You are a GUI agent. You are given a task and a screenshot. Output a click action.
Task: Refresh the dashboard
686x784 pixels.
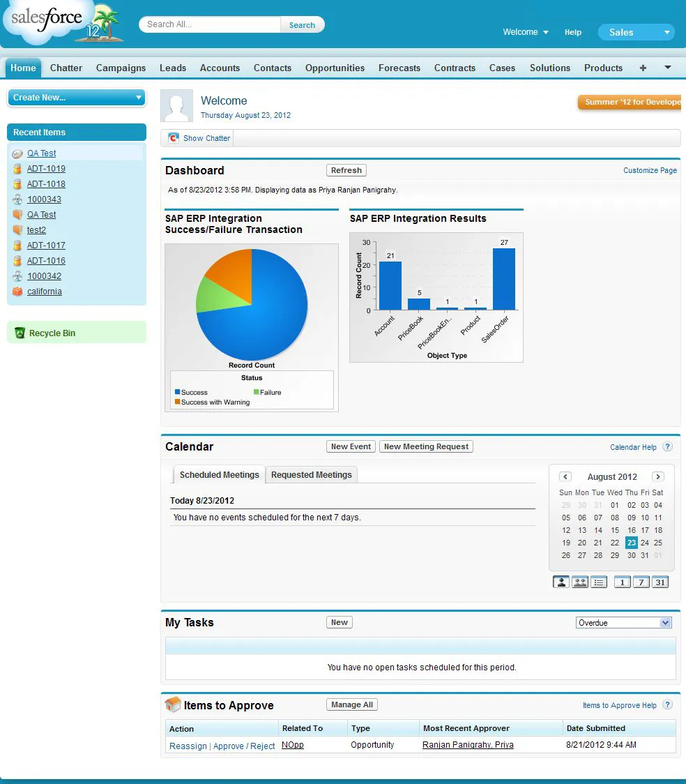click(346, 170)
